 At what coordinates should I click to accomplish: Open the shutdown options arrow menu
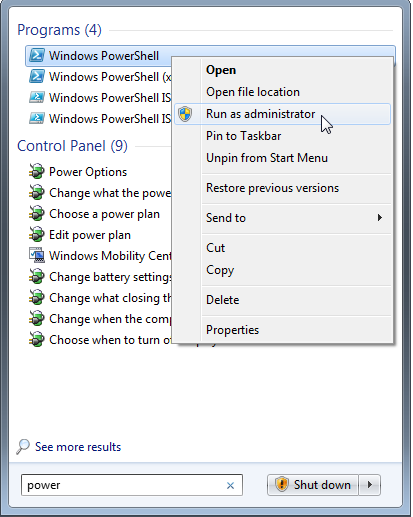pyautogui.click(x=370, y=484)
